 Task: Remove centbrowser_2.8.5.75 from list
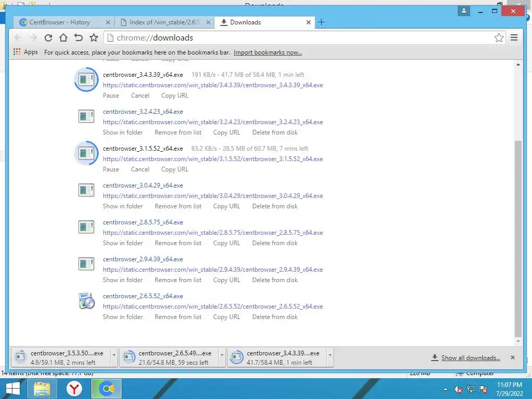click(178, 243)
